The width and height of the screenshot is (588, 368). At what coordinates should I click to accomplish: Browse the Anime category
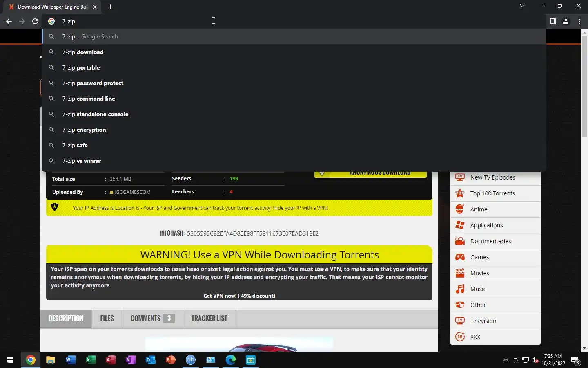[479, 209]
